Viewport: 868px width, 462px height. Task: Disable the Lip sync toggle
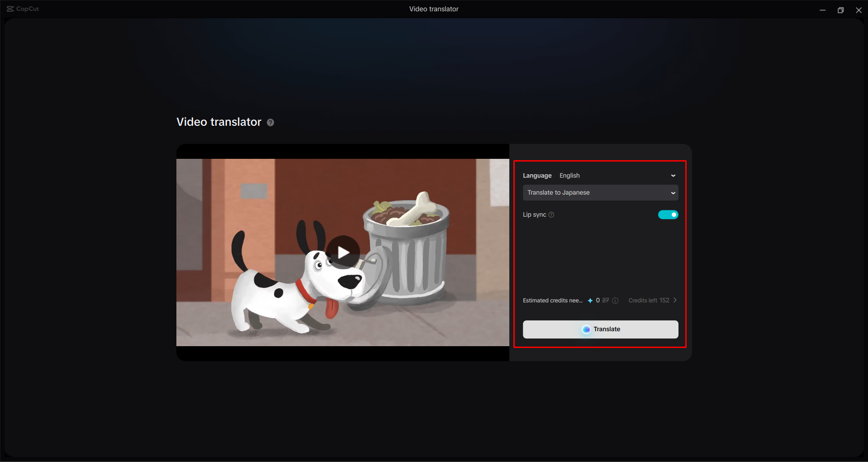click(x=668, y=214)
